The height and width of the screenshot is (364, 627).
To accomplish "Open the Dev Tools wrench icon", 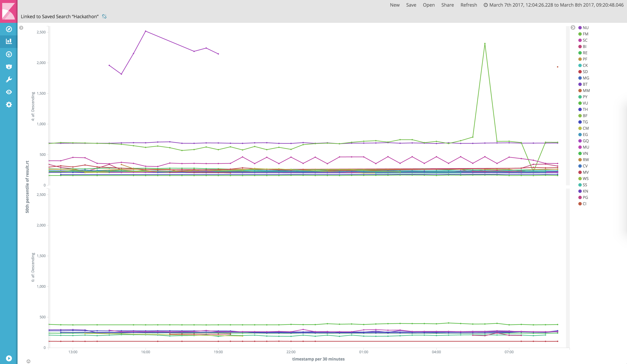I will (x=9, y=79).
